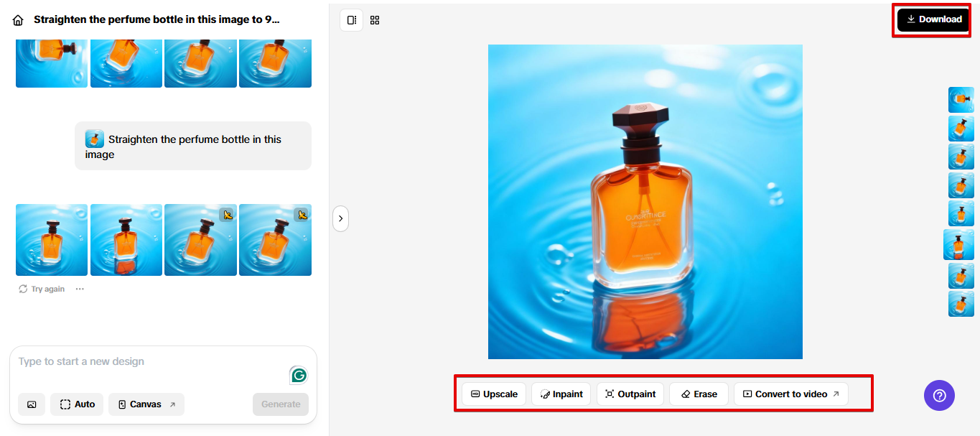980x436 pixels.
Task: Switch to the grid view layout
Action: point(375,20)
